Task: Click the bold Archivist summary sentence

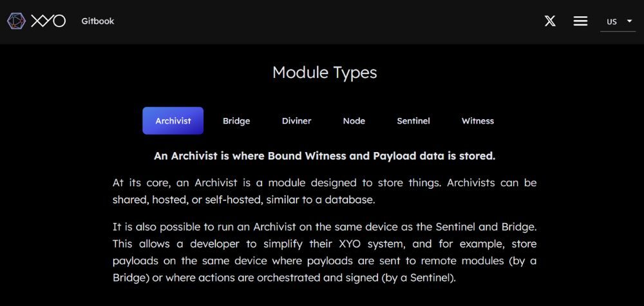Action: coord(325,156)
